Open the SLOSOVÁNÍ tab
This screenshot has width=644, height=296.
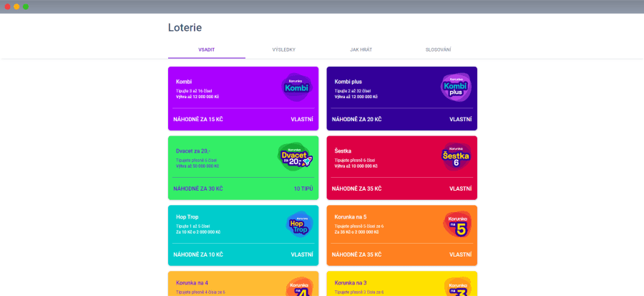coord(438,49)
